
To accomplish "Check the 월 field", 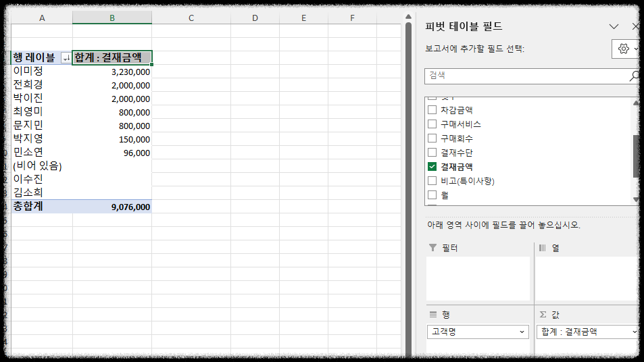I will pyautogui.click(x=432, y=195).
